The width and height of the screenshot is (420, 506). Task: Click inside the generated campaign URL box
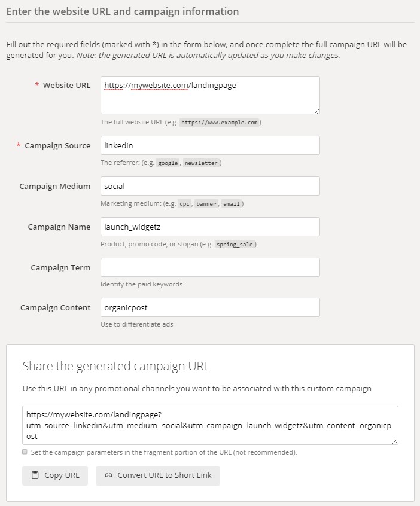210,425
